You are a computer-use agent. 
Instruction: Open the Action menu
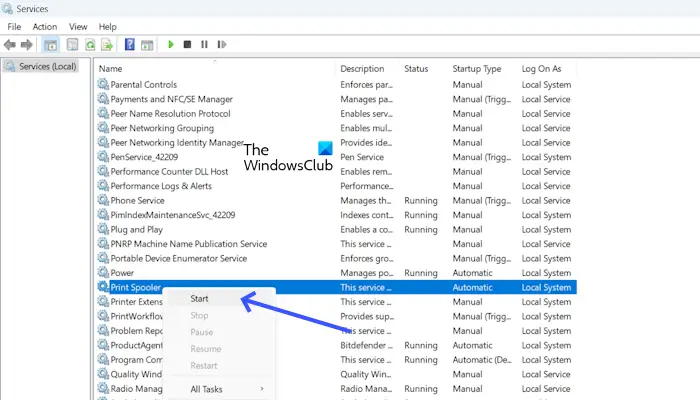44,26
